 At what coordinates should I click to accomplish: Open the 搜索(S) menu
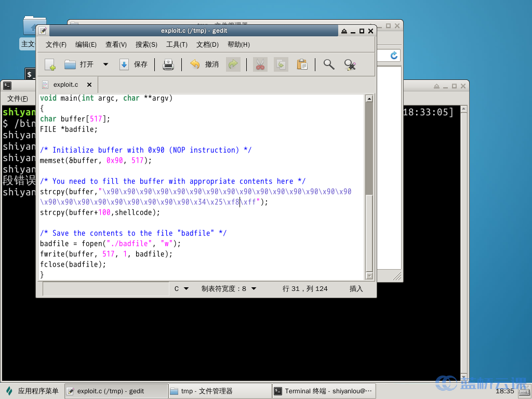(146, 45)
